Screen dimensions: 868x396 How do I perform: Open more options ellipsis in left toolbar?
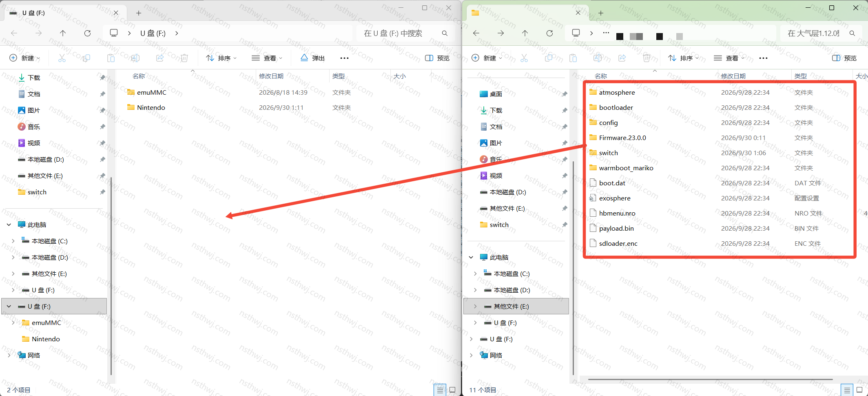click(x=344, y=58)
